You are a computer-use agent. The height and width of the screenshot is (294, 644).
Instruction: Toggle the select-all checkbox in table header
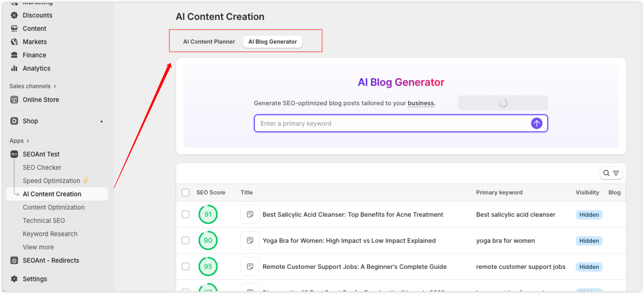pyautogui.click(x=186, y=193)
